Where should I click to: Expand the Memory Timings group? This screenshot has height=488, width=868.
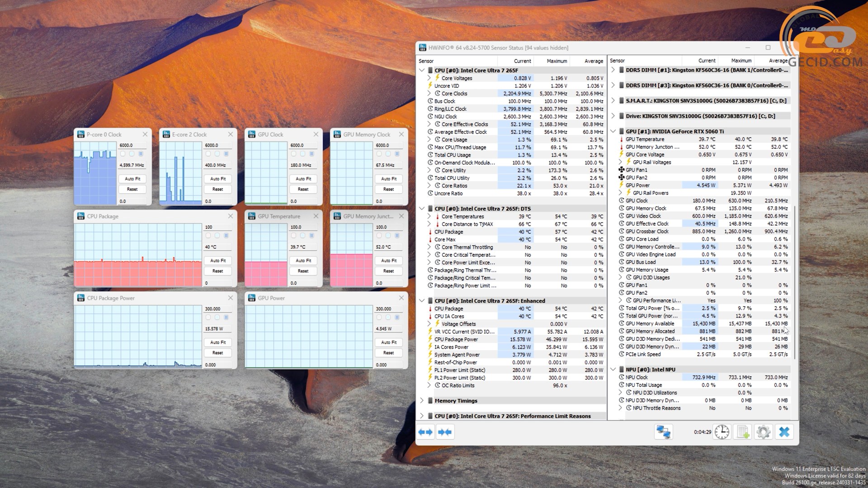tap(422, 401)
